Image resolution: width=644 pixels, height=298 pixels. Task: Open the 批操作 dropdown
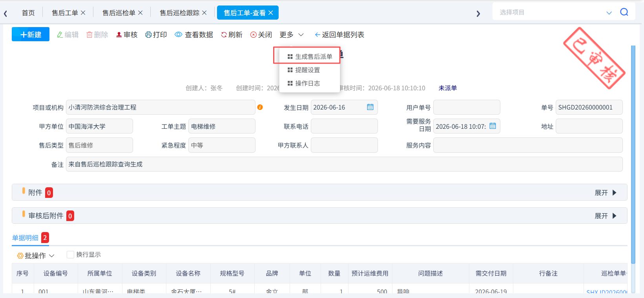pos(35,256)
